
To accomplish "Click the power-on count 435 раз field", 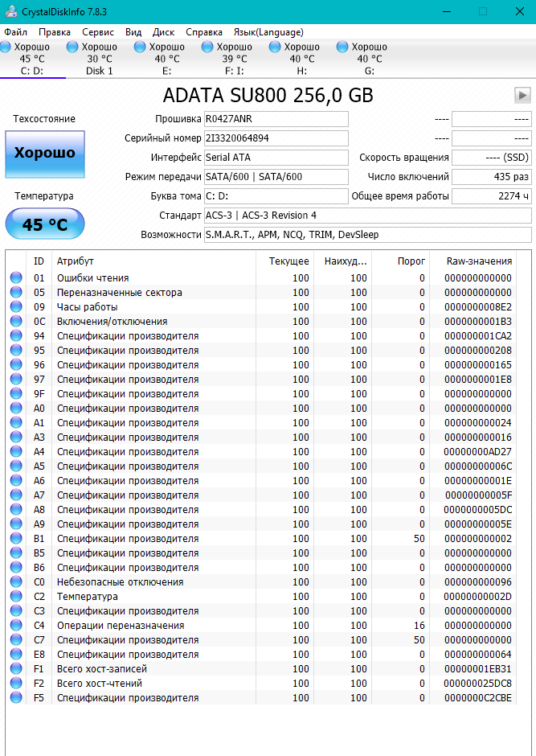I will [491, 177].
